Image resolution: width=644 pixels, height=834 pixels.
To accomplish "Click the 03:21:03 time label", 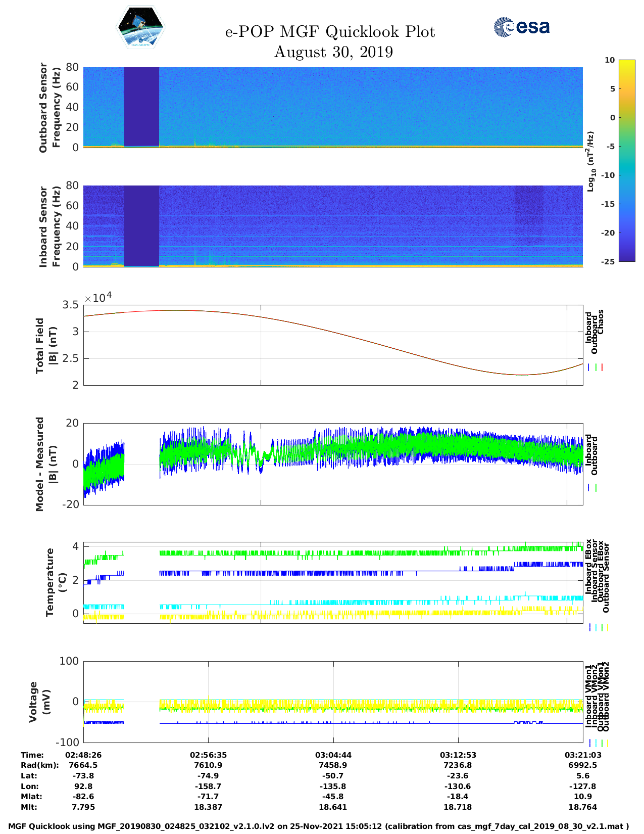I will pos(582,755).
